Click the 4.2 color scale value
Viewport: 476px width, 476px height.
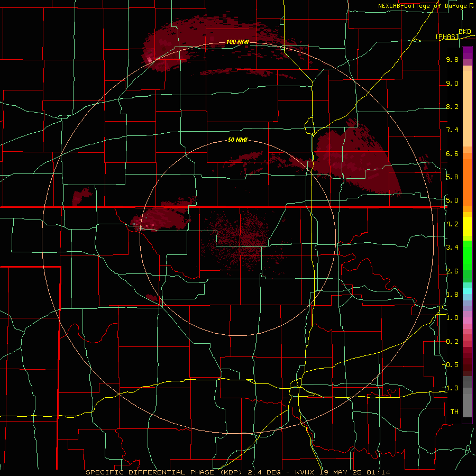452,224
